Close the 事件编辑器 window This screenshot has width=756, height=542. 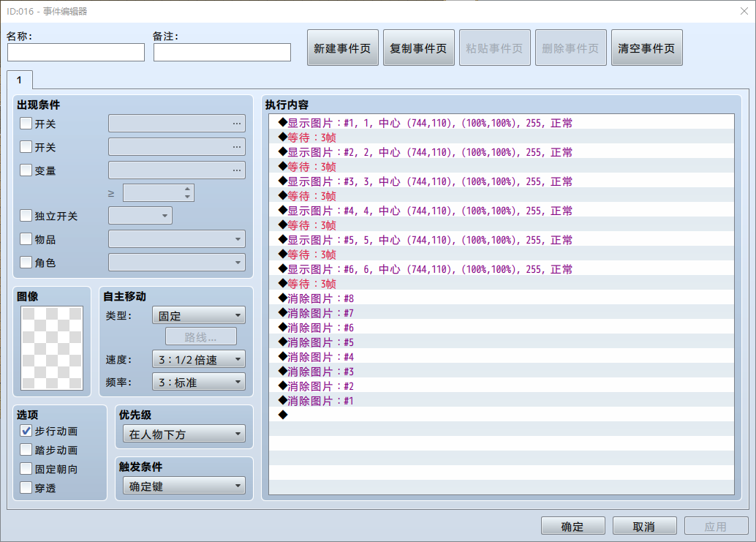pyautogui.click(x=744, y=11)
